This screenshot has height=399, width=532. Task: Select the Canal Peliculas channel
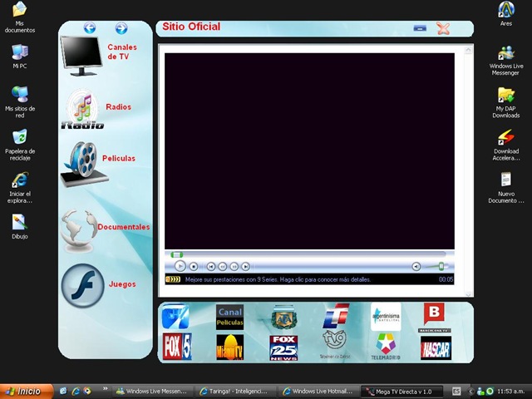pos(229,317)
